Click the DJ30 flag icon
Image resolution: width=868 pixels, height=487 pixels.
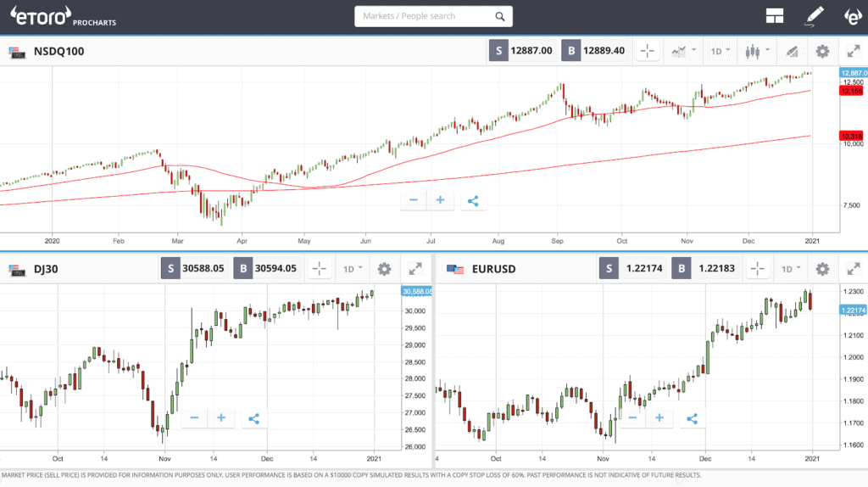click(17, 271)
